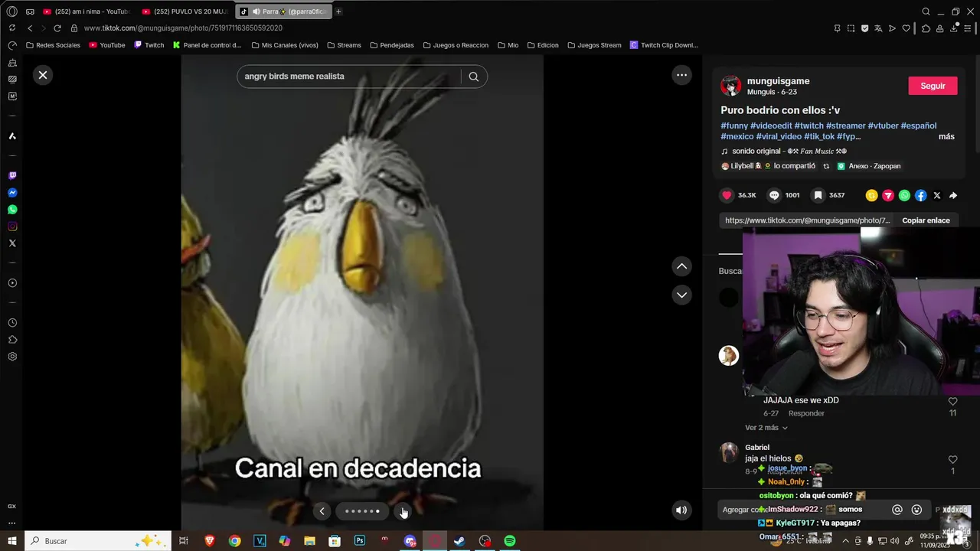
Task: Open more share options arrow
Action: 953,195
